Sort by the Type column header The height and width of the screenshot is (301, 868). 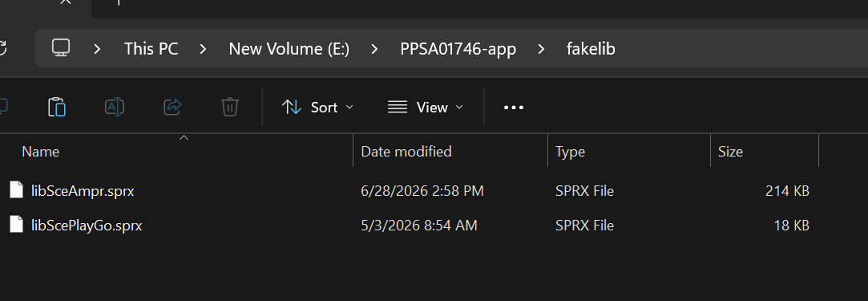point(570,152)
